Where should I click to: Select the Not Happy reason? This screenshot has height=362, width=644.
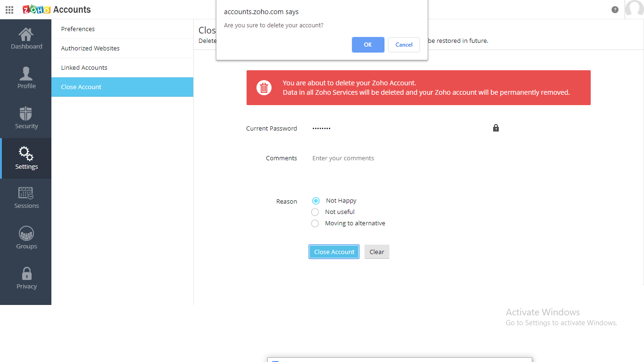point(315,200)
